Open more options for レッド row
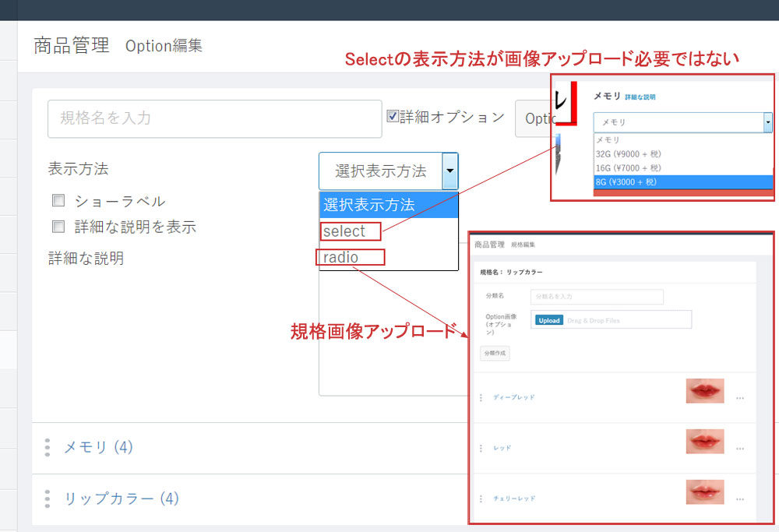This screenshot has width=779, height=532. [739, 448]
